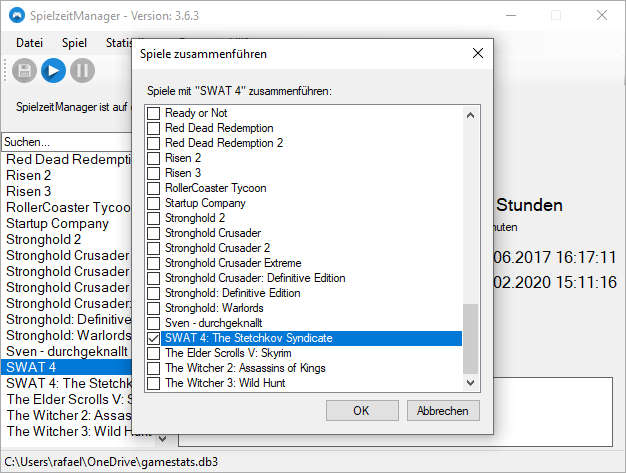Uncheck SWAT 4: The Stetchkov Syndicate checkbox
Image resolution: width=626 pixels, height=473 pixels.
pos(153,339)
